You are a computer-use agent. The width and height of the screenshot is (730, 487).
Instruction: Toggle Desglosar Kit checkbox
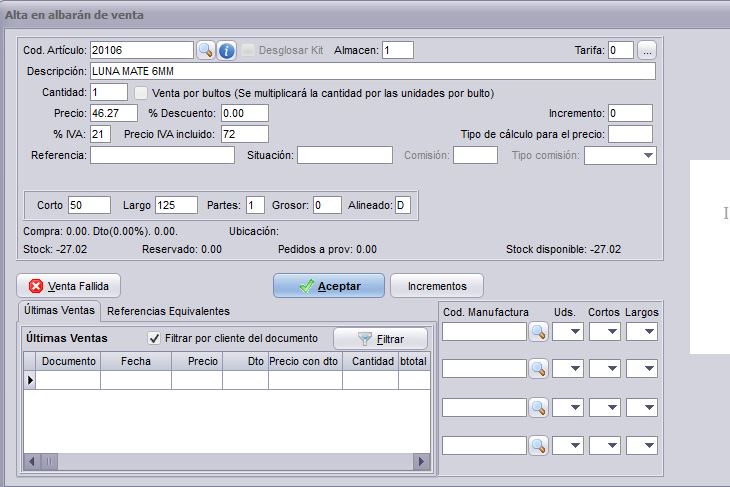(x=248, y=50)
